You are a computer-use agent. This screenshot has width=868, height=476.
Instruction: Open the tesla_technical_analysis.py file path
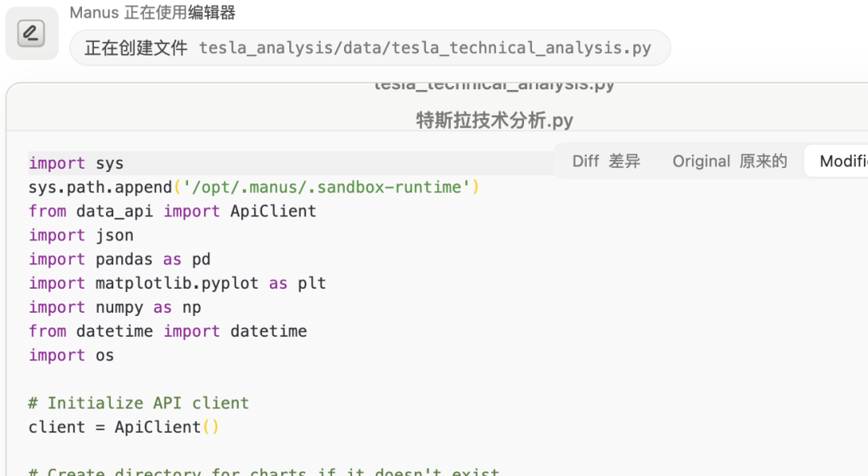point(424,47)
